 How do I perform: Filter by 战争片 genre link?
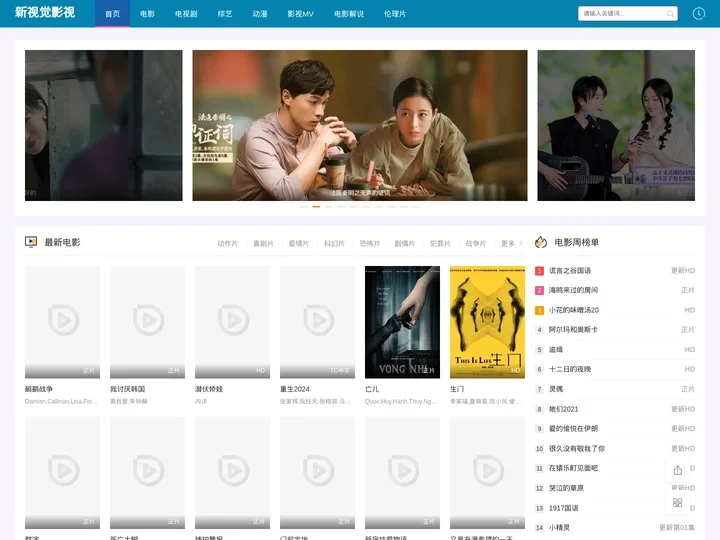click(476, 243)
